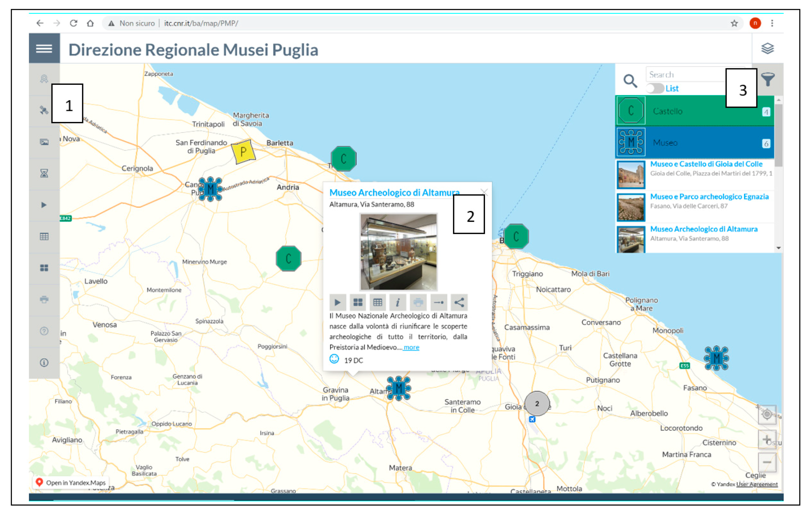Screen dimensions: 812x516
Task: Open the filter funnel icon
Action: point(768,80)
